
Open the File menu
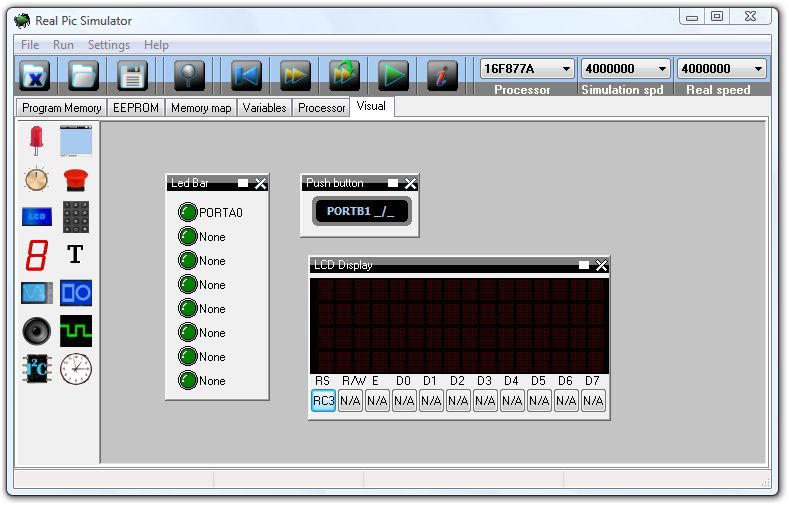click(x=30, y=45)
